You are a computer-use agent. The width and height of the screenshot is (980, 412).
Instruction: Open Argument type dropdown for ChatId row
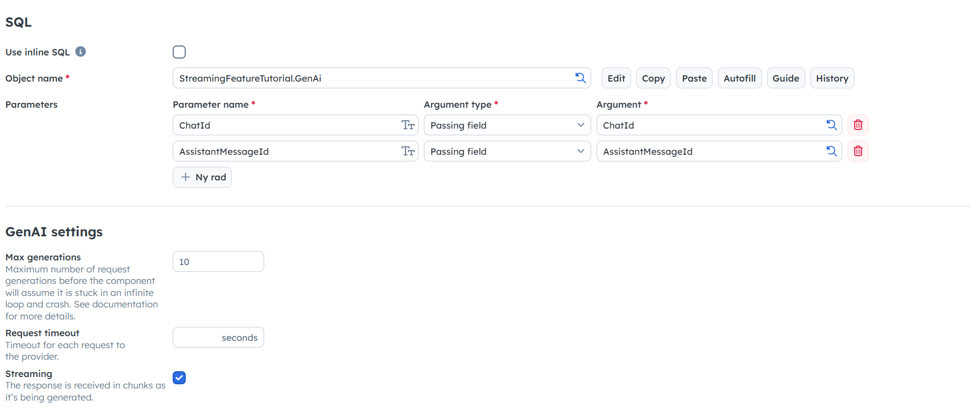(x=507, y=125)
